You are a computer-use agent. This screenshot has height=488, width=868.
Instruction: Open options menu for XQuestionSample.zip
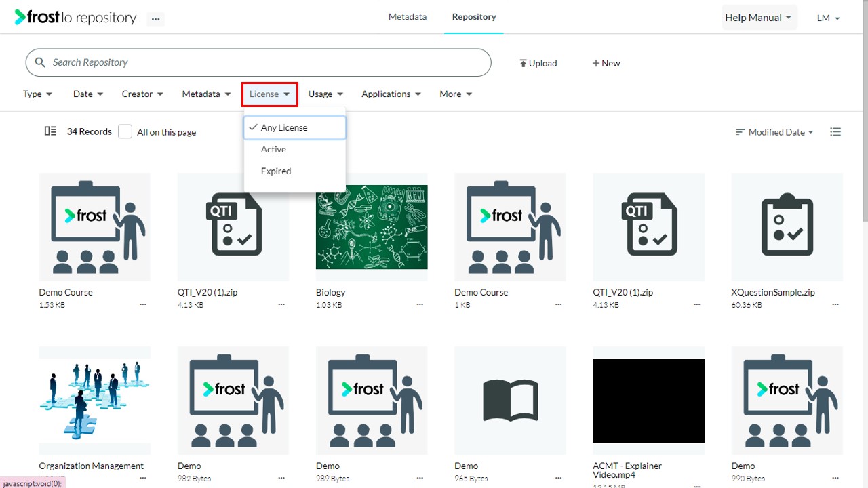click(835, 305)
